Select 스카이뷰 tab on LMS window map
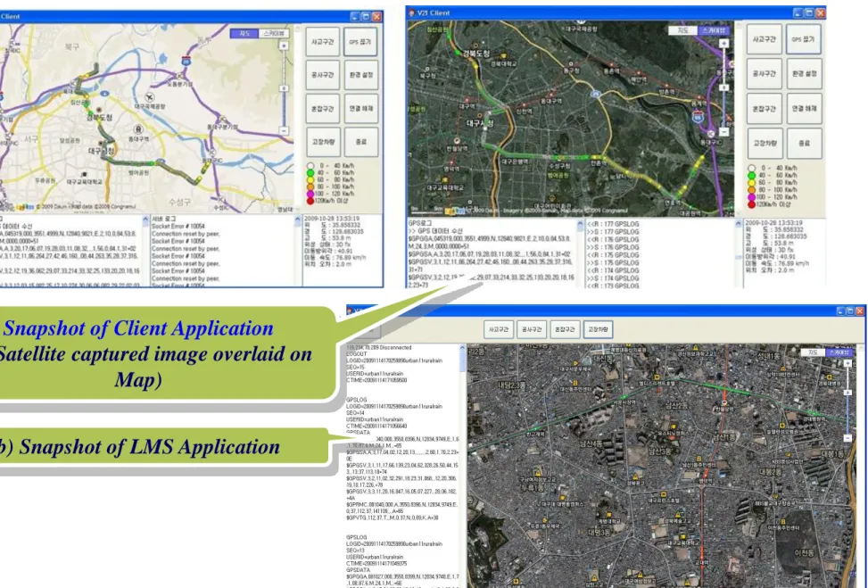The image size is (868, 588). coord(839,352)
